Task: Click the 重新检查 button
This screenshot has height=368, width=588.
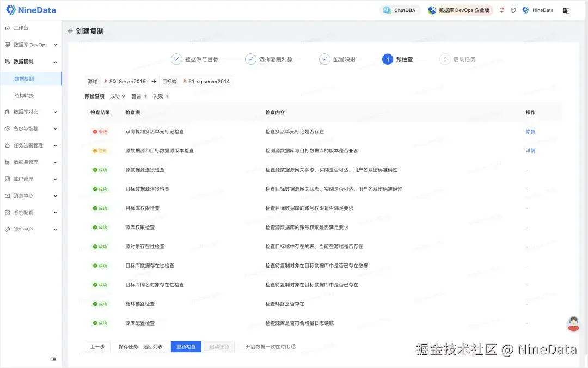Action: pos(185,346)
